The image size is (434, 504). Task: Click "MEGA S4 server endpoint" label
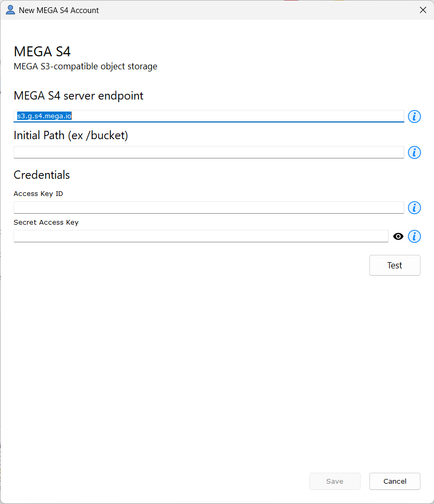(78, 96)
